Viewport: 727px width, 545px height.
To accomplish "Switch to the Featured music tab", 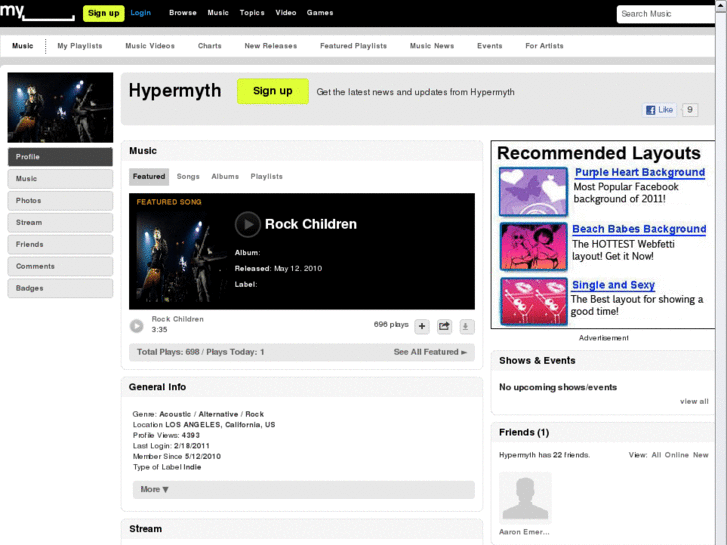I will coord(149,177).
